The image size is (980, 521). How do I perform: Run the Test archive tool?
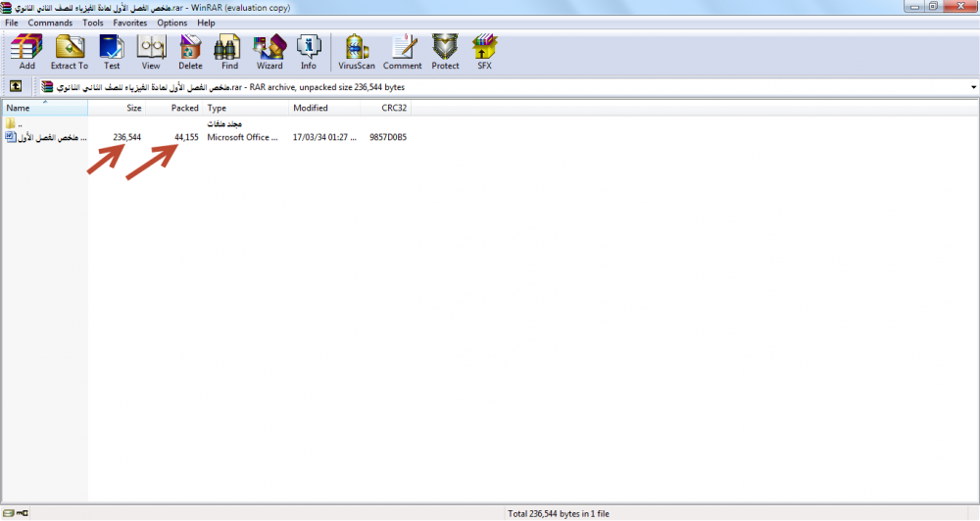point(112,52)
